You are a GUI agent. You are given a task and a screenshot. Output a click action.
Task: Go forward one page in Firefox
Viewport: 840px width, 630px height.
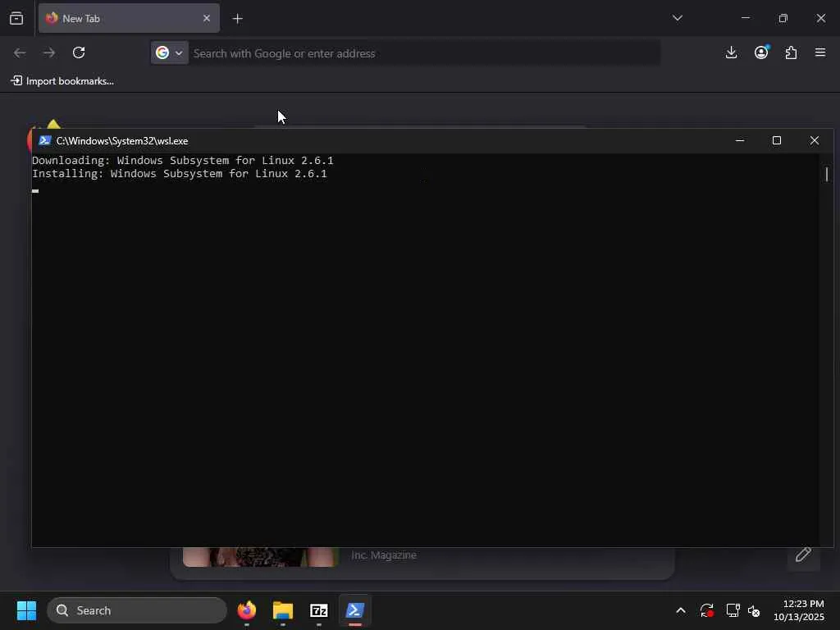tap(49, 52)
